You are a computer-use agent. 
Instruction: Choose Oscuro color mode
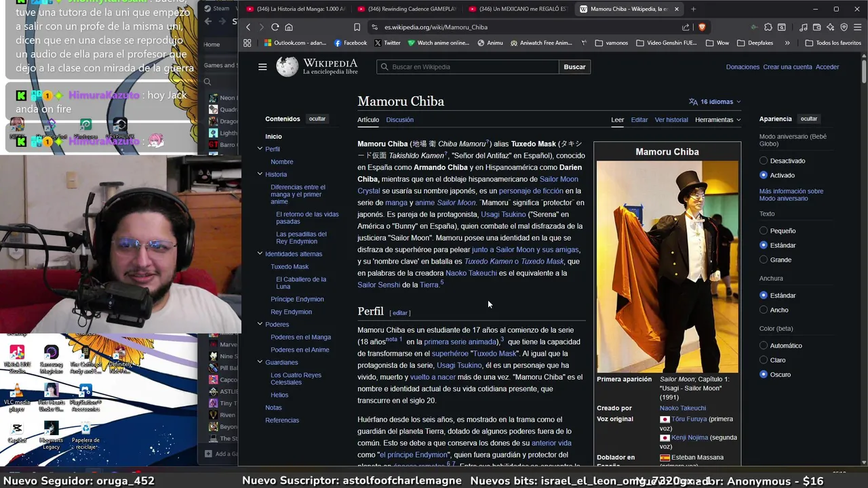(764, 374)
